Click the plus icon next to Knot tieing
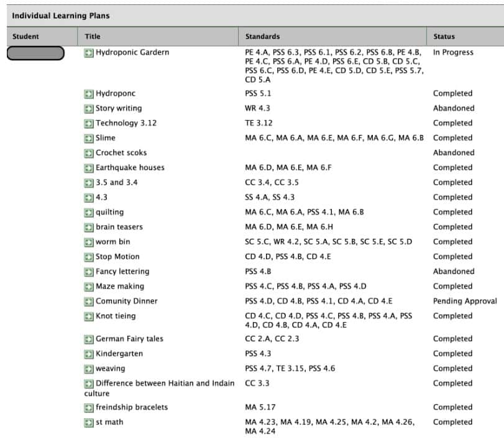Screen dimensions: 504x438 [x=89, y=316]
